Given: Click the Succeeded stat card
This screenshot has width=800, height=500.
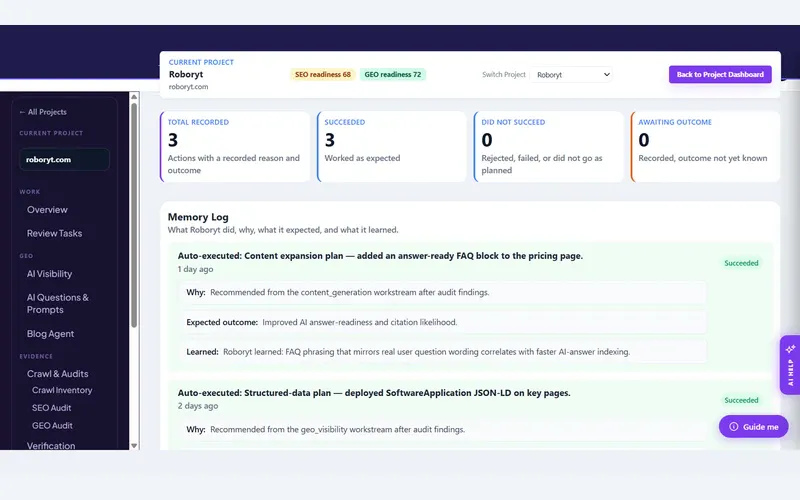Looking at the screenshot, I should pyautogui.click(x=392, y=147).
